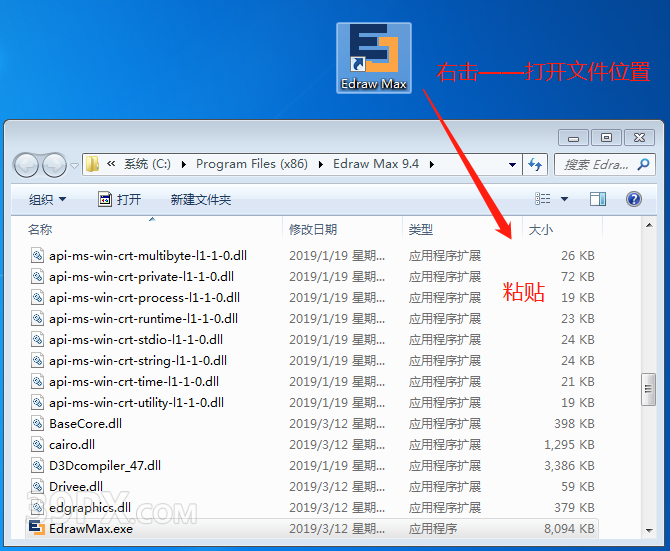Screen dimensions: 670x551
Task: Click the dll icon of D3Dcompiler_47.dll
Action: coord(37,466)
